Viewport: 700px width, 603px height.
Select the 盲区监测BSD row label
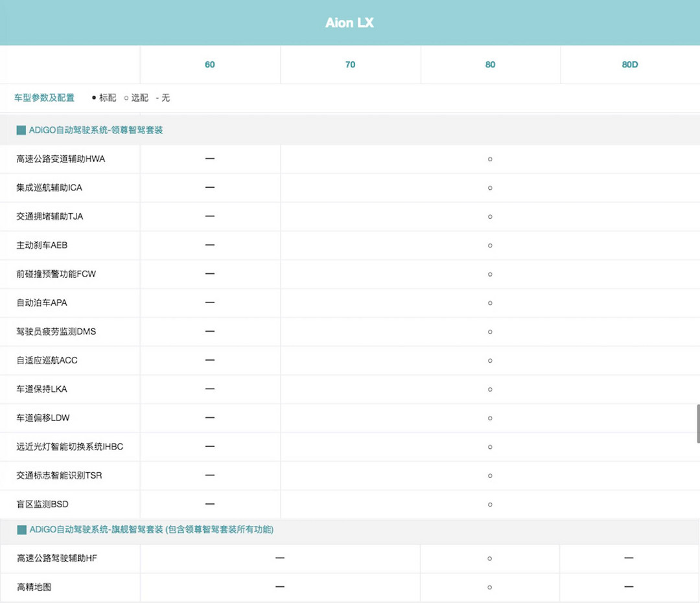point(42,505)
